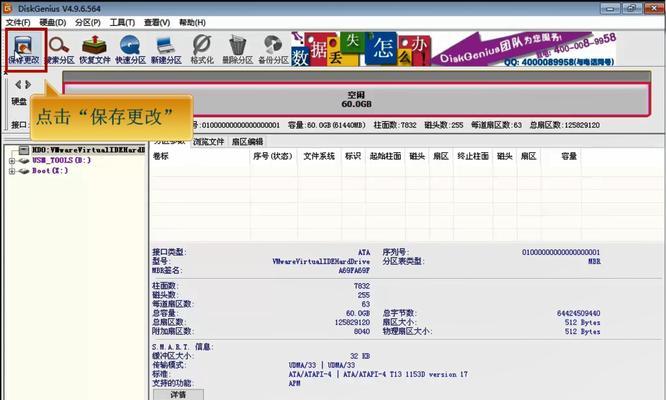Open the 硬盘(D) menu
The image size is (666, 400).
[53, 23]
